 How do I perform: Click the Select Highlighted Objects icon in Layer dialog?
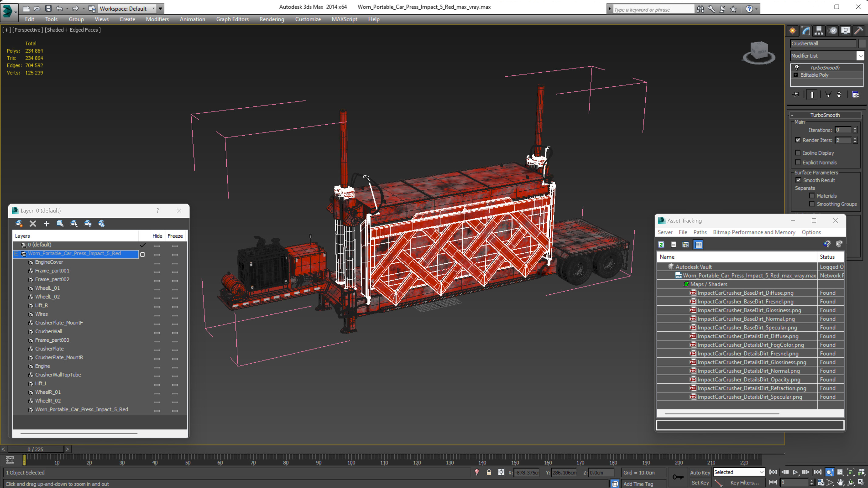pyautogui.click(x=60, y=223)
